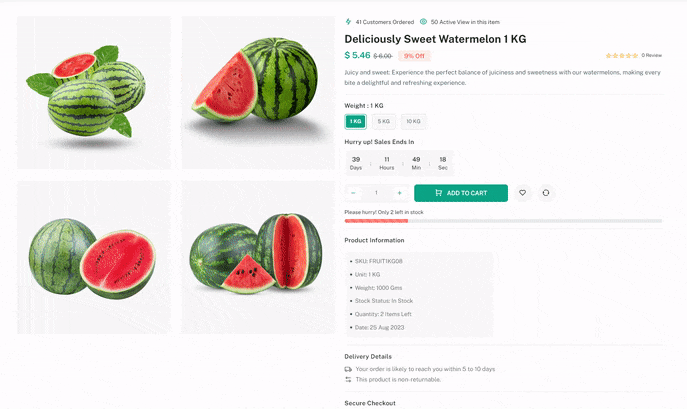Open the top-left watermelon with leaves image
Viewport: 687px width, 409px height.
pos(94,92)
